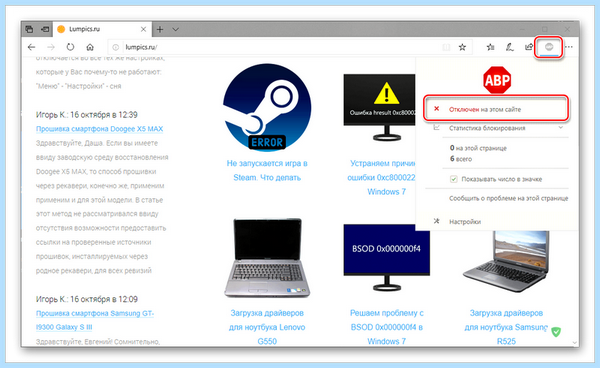This screenshot has width=600, height=368.
Task: Open 'Настройки' in ABP popup
Action: (465, 221)
